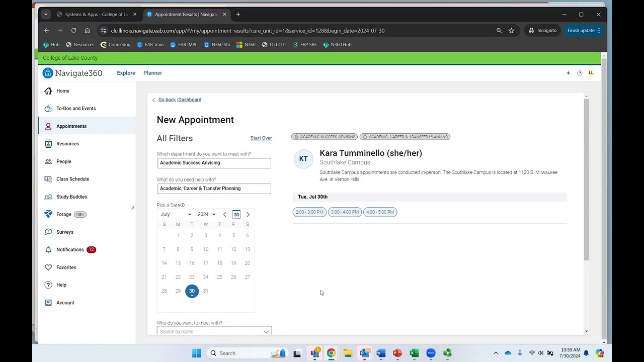The height and width of the screenshot is (362, 644).
Task: Click the question mark help icon in header
Action: [580, 73]
